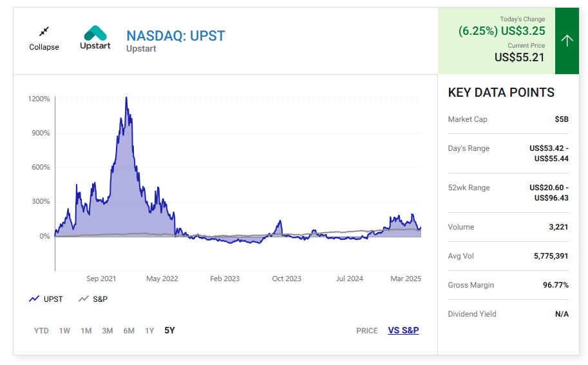Select the 5Y time range
The image size is (588, 365).
pos(169,330)
